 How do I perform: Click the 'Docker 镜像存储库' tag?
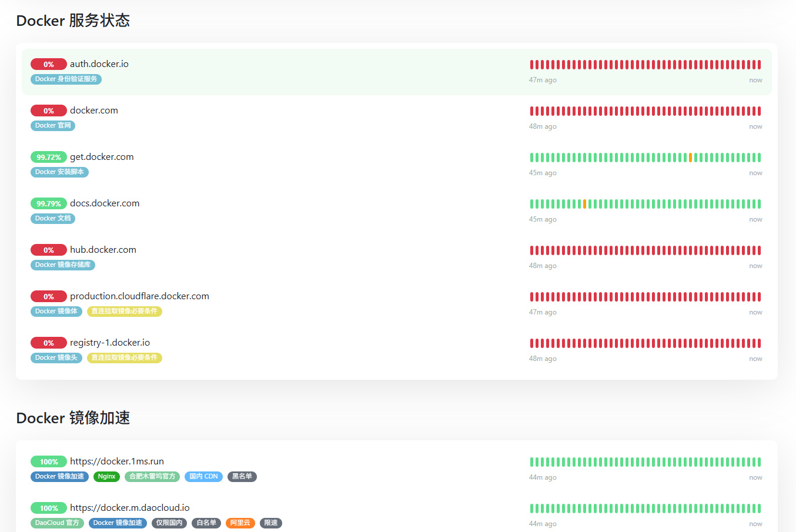pyautogui.click(x=63, y=265)
